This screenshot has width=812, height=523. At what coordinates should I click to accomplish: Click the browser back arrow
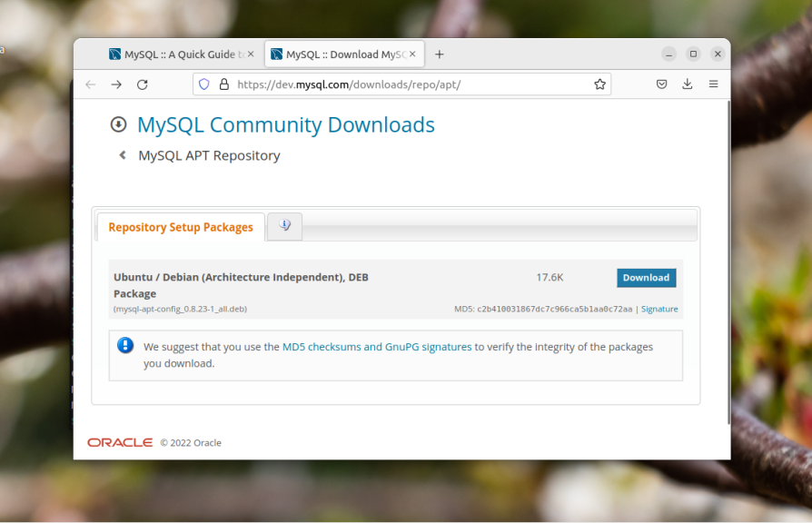point(90,84)
